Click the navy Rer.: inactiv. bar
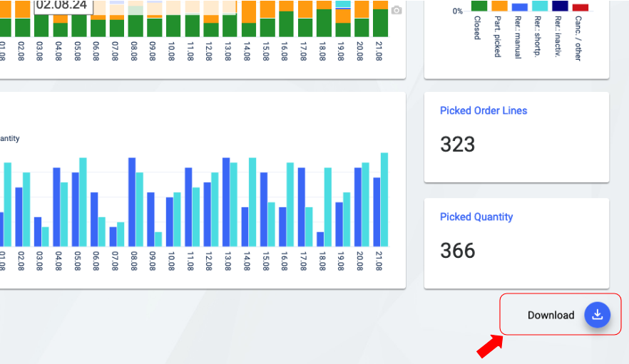Image resolution: width=629 pixels, height=364 pixels. (561, 6)
